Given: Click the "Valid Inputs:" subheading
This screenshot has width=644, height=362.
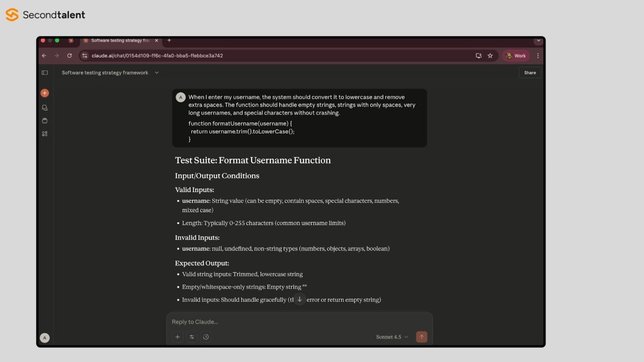Looking at the screenshot, I should [x=195, y=190].
